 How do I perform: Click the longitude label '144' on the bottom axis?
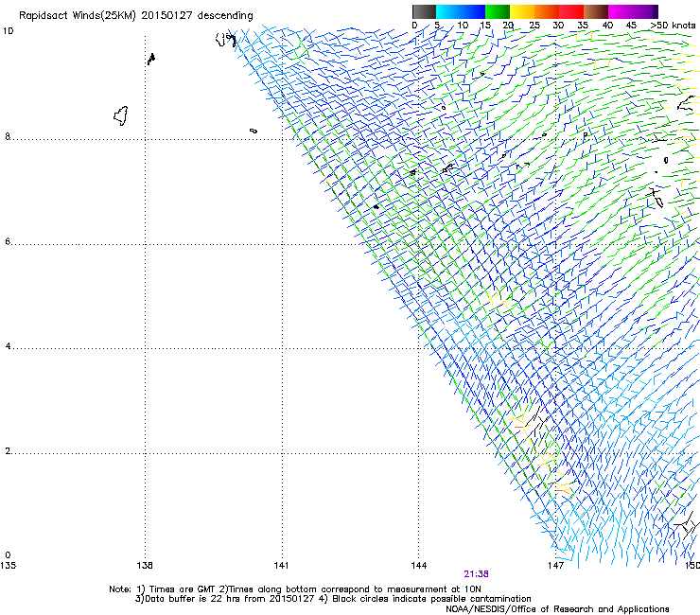point(419,566)
